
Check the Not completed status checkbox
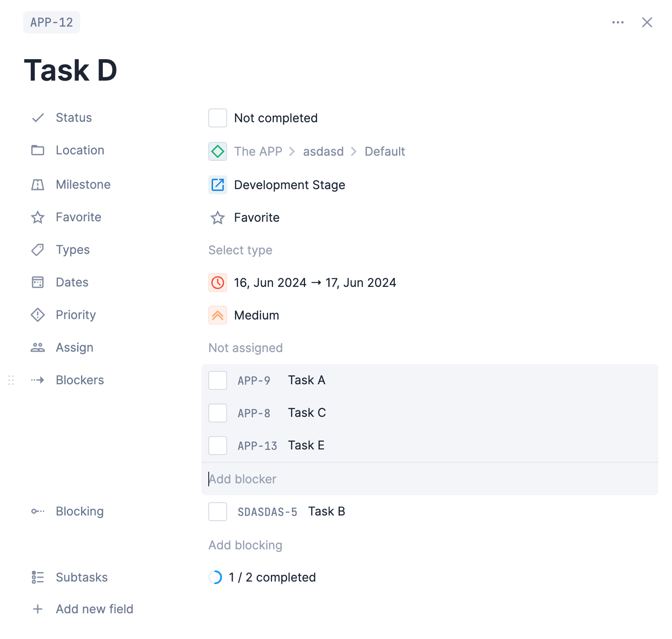(x=218, y=118)
